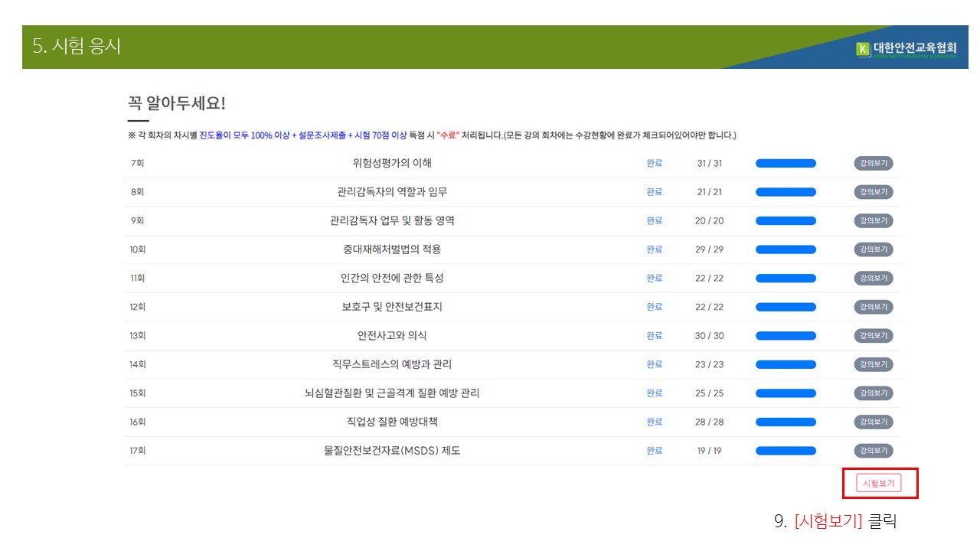Open 강의보기 for lecture 7회 위험성평가의 이해
This screenshot has width=980, height=551.
pos(874,163)
